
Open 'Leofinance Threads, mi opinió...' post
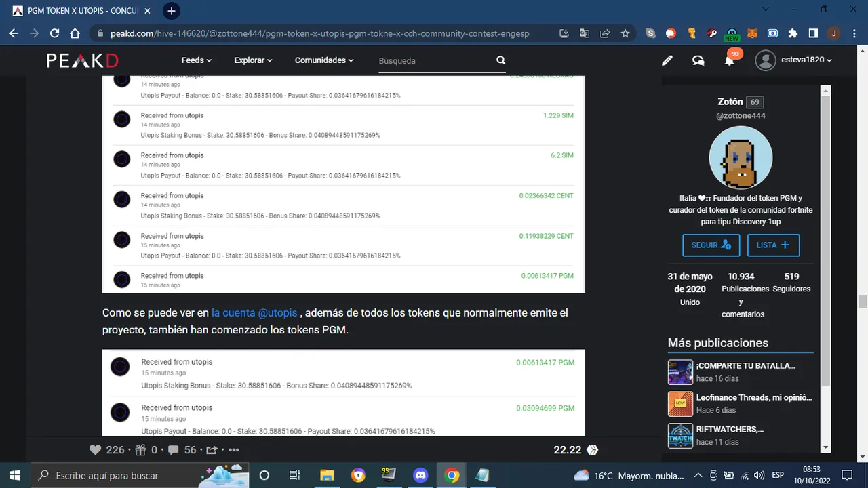click(754, 397)
